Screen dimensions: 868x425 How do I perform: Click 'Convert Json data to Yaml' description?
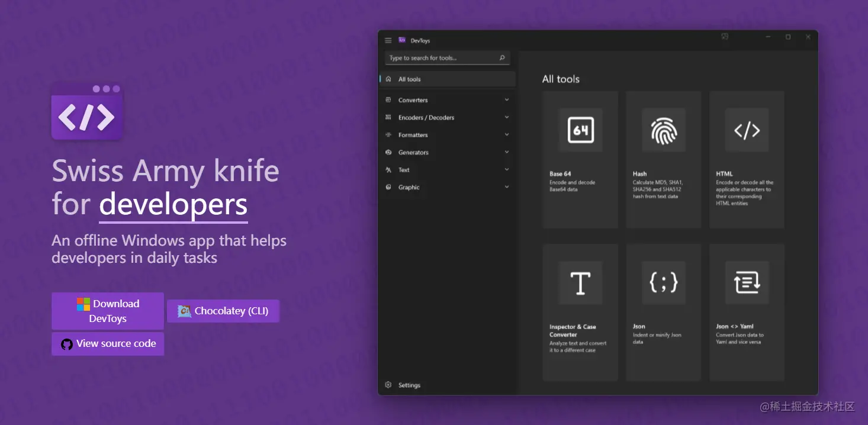[740, 339]
